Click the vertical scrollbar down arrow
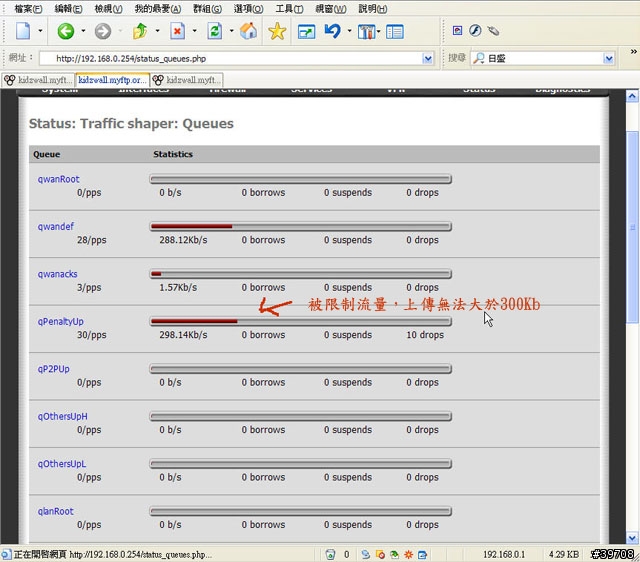The height and width of the screenshot is (562, 640). [632, 538]
